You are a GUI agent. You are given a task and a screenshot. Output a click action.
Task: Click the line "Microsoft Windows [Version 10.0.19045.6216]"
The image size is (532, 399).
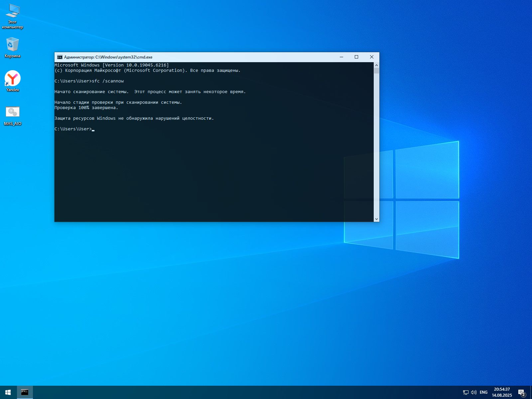pyautogui.click(x=112, y=65)
